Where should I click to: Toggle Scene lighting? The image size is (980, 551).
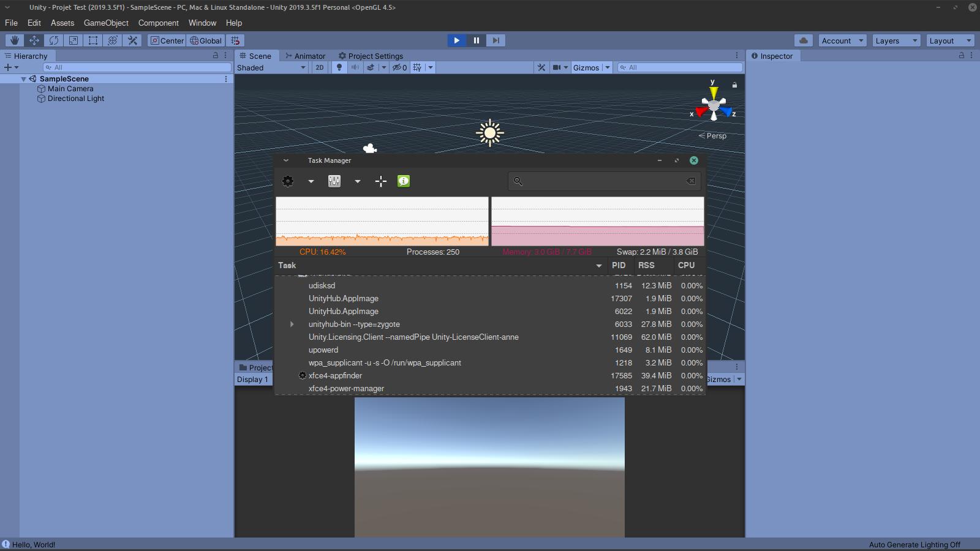click(x=339, y=67)
